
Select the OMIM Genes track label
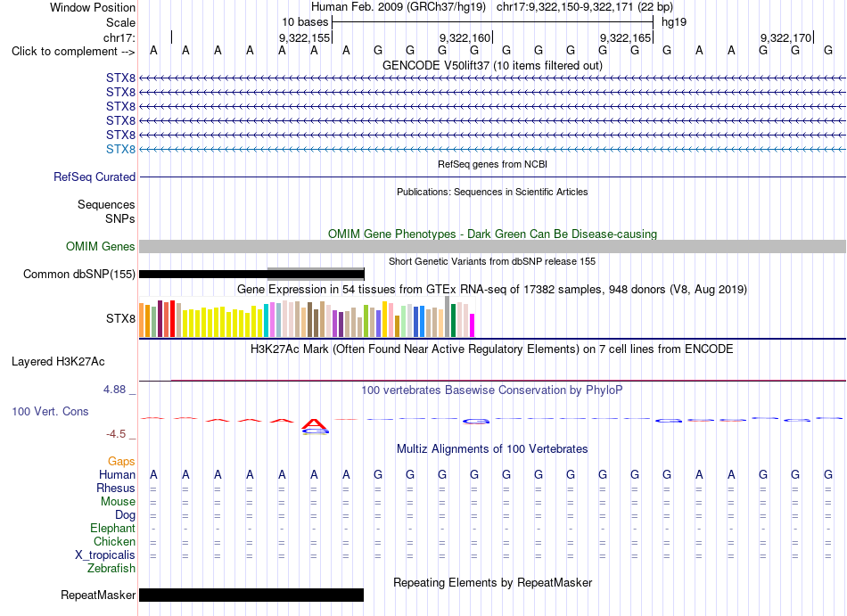coord(101,247)
